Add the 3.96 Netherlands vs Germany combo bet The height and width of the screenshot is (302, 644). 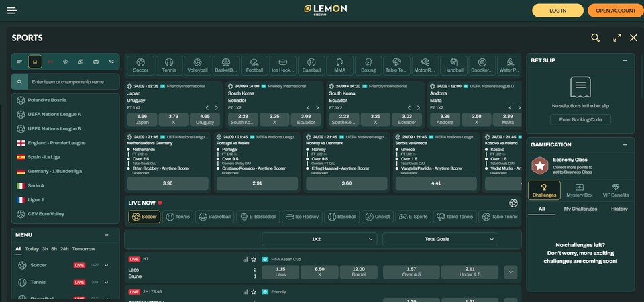pos(168,183)
